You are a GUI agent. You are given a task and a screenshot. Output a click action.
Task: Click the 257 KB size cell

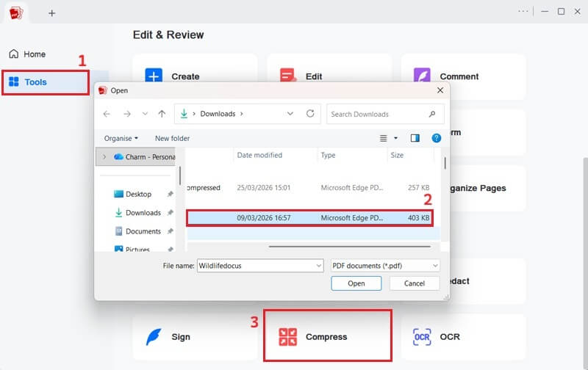[418, 188]
